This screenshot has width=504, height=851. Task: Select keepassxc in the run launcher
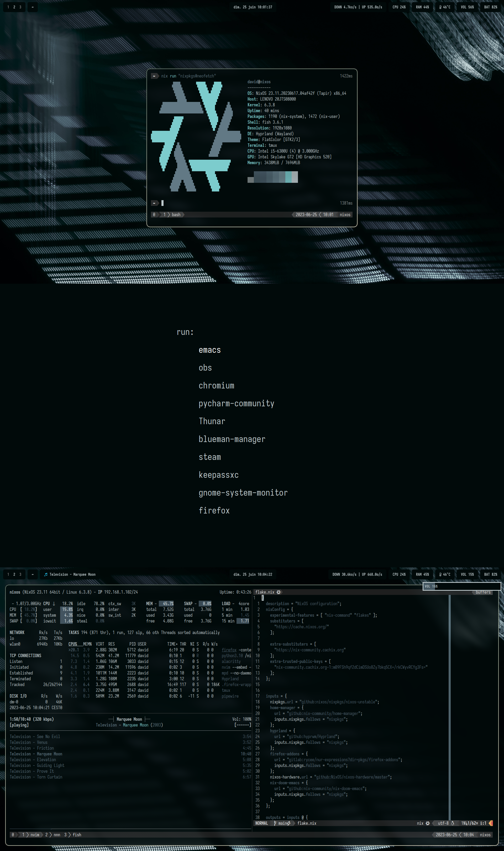[218, 475]
